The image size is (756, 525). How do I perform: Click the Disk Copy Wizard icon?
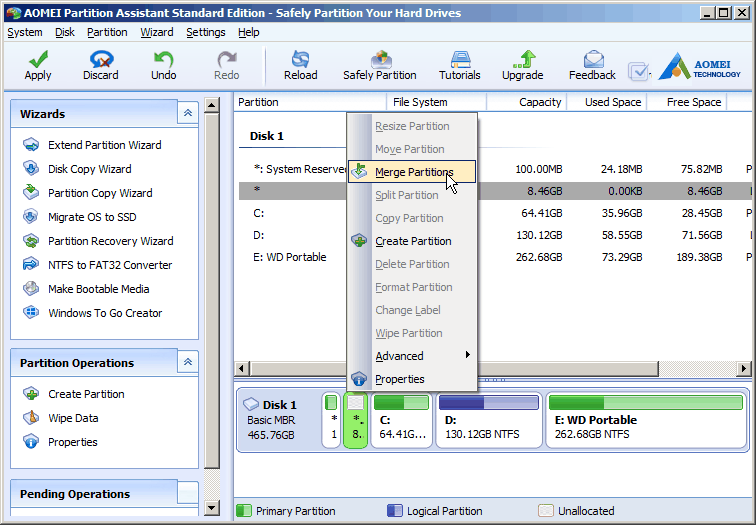click(31, 169)
